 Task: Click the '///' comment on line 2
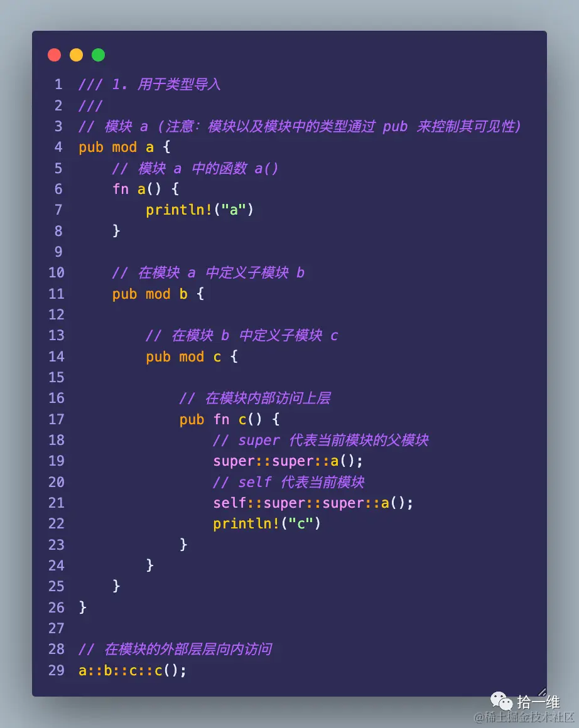pyautogui.click(x=90, y=105)
